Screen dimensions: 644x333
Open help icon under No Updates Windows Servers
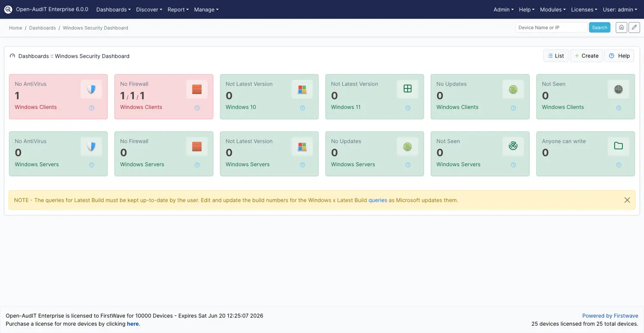[408, 165]
